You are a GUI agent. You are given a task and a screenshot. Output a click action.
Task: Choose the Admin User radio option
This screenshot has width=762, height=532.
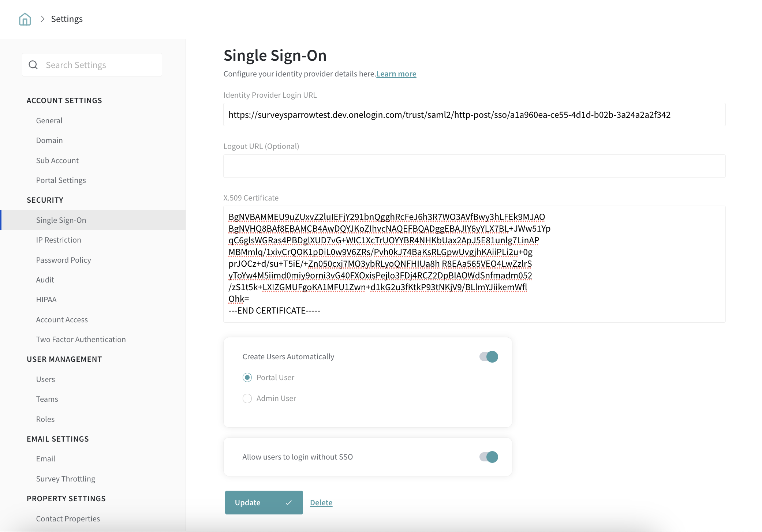click(x=247, y=398)
